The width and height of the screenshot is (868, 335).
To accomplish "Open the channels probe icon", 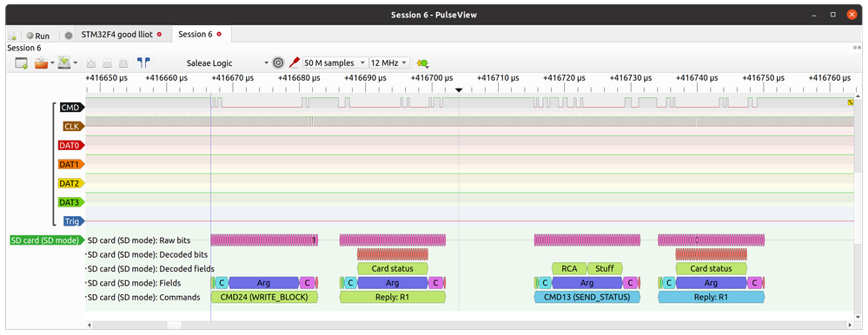I will (x=294, y=63).
